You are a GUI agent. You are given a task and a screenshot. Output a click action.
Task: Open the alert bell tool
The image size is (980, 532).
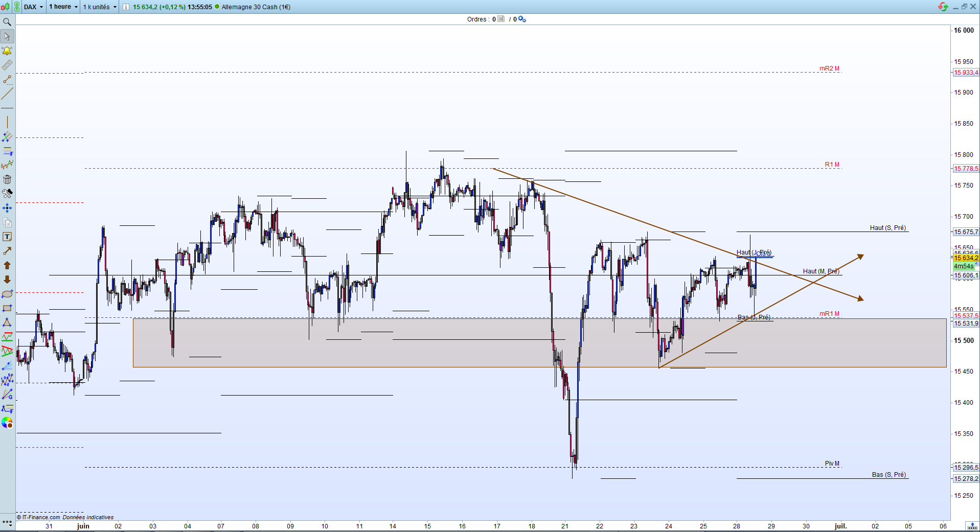[7, 51]
